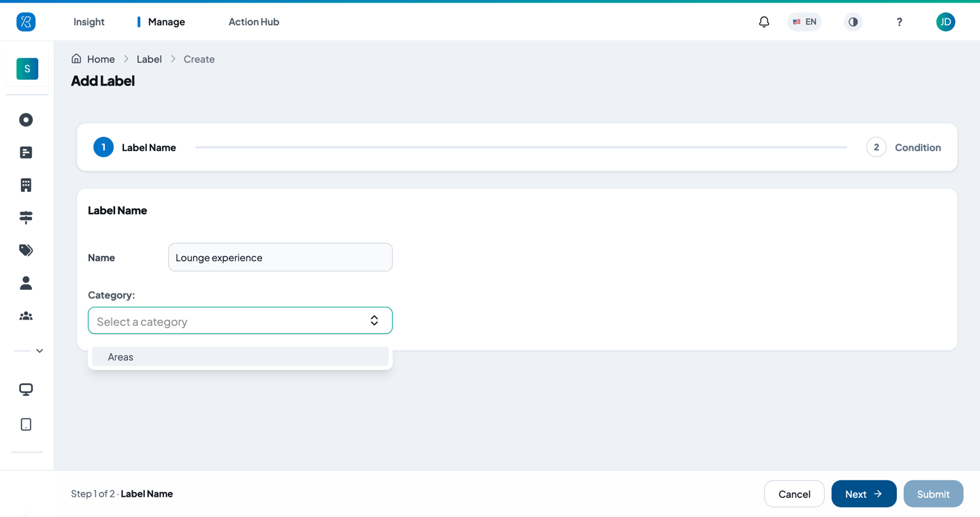Switch to the Insight tab
The height and width of the screenshot is (517, 980).
[x=89, y=22]
